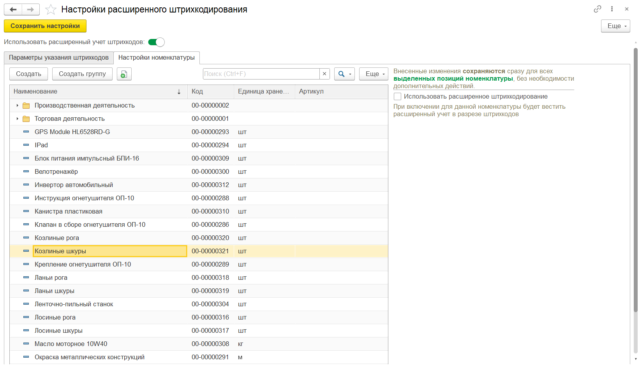640x369 pixels.
Task: Click into the Поиск search field
Action: (x=261, y=74)
